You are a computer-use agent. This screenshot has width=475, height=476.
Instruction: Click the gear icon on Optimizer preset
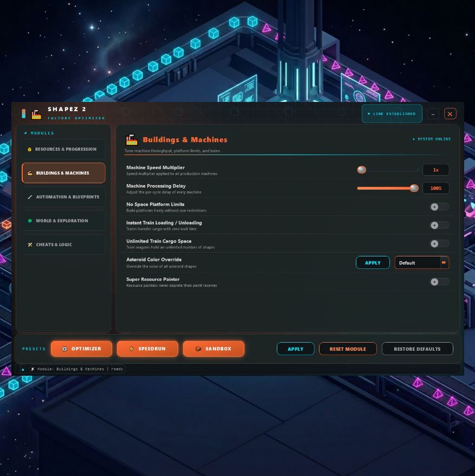point(64,349)
